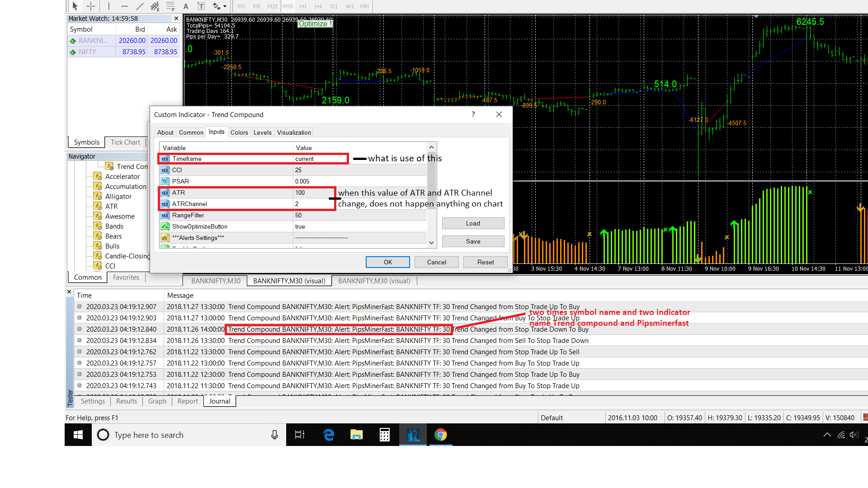868x488 pixels.
Task: Click the OK button
Action: tap(387, 262)
